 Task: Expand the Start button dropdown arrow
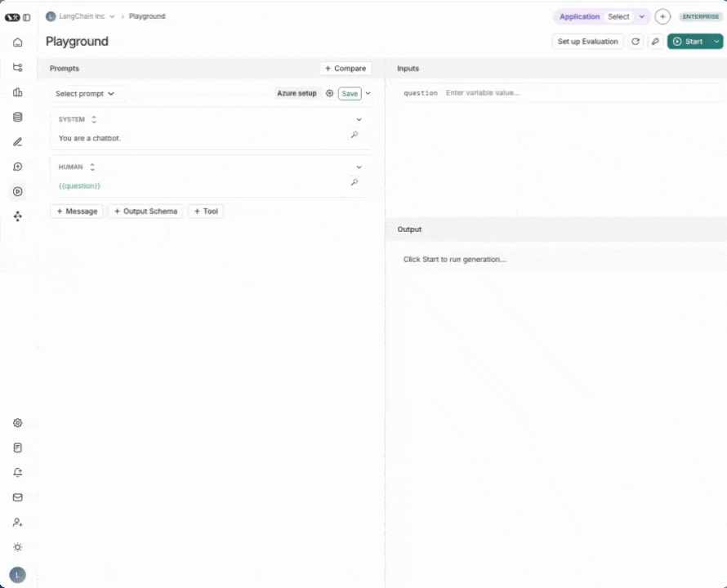point(716,42)
